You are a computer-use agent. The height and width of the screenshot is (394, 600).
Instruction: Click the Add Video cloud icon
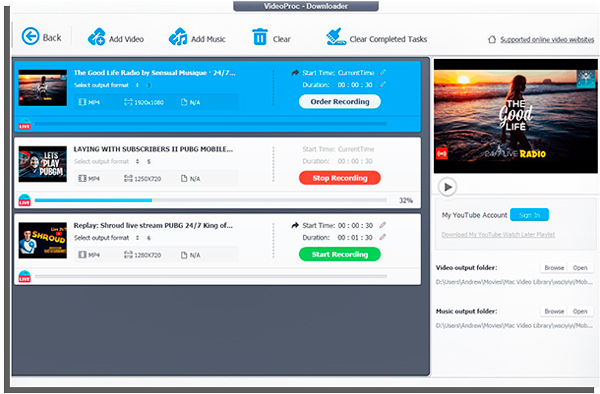pos(96,37)
